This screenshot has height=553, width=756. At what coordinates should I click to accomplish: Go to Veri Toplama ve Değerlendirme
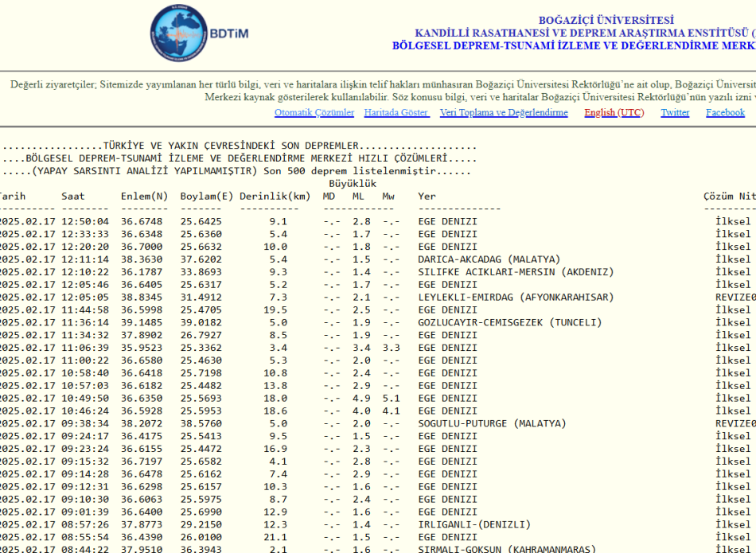[504, 113]
